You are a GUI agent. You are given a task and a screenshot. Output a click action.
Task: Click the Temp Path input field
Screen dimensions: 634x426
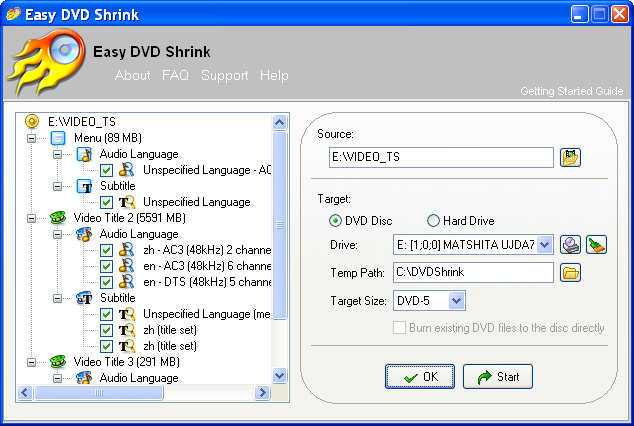click(473, 273)
